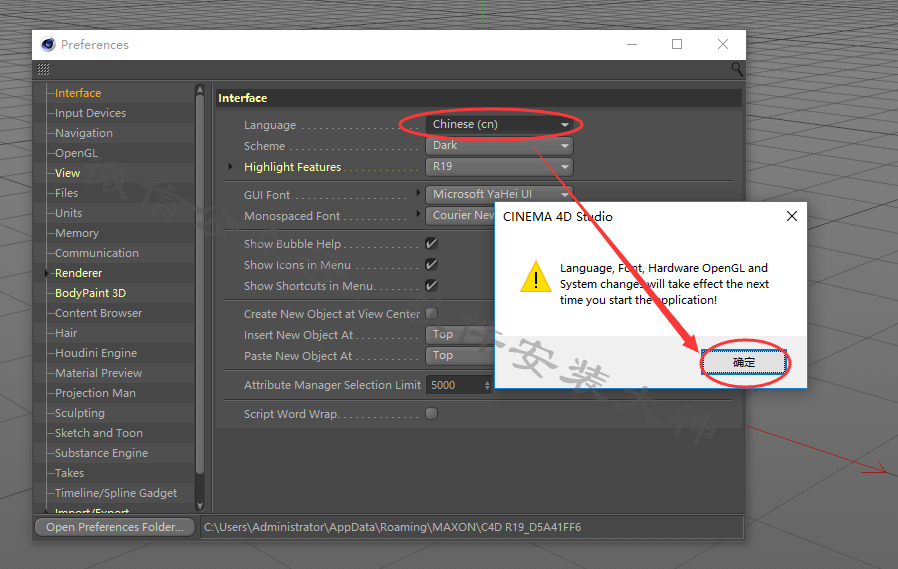
Task: Click the grip dots icon under title bar
Action: click(x=44, y=70)
